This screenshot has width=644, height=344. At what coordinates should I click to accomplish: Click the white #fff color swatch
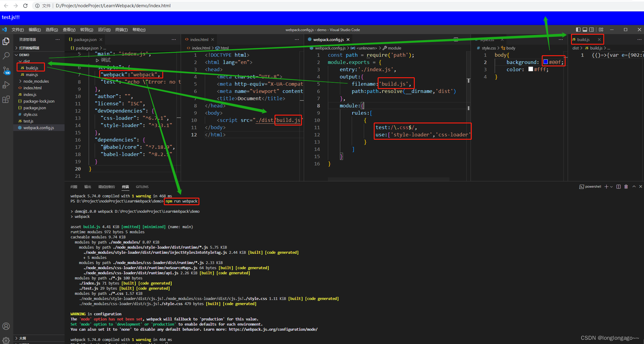tap(531, 69)
